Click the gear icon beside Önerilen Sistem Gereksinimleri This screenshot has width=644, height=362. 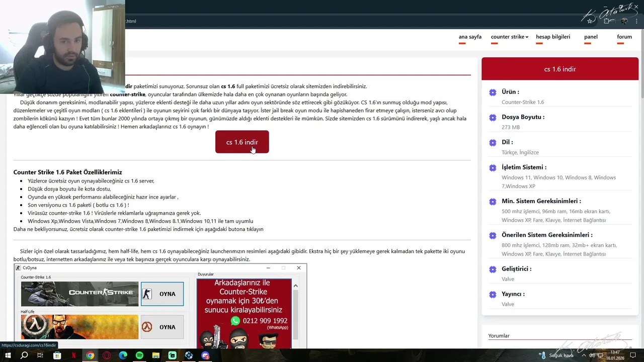[493, 236]
